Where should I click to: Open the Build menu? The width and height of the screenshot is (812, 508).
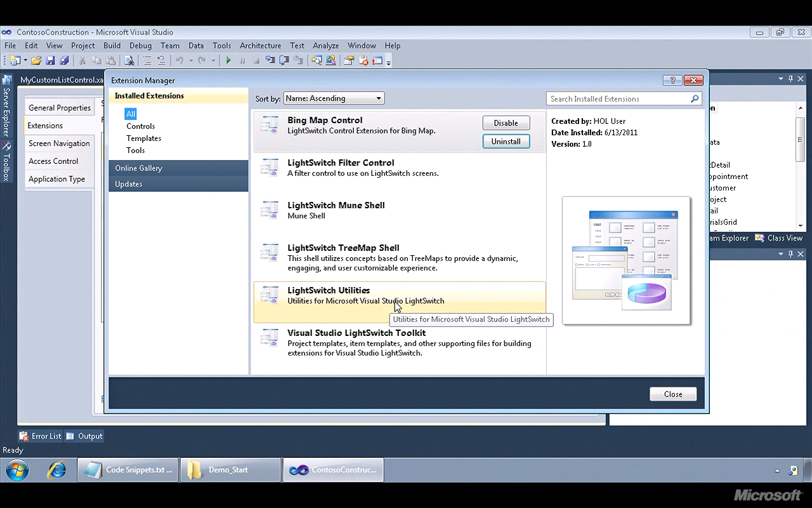(x=112, y=46)
